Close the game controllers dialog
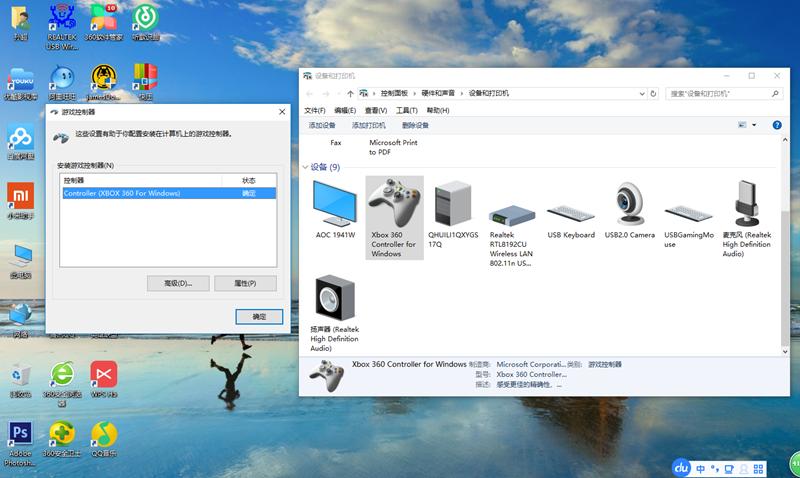 [282, 112]
